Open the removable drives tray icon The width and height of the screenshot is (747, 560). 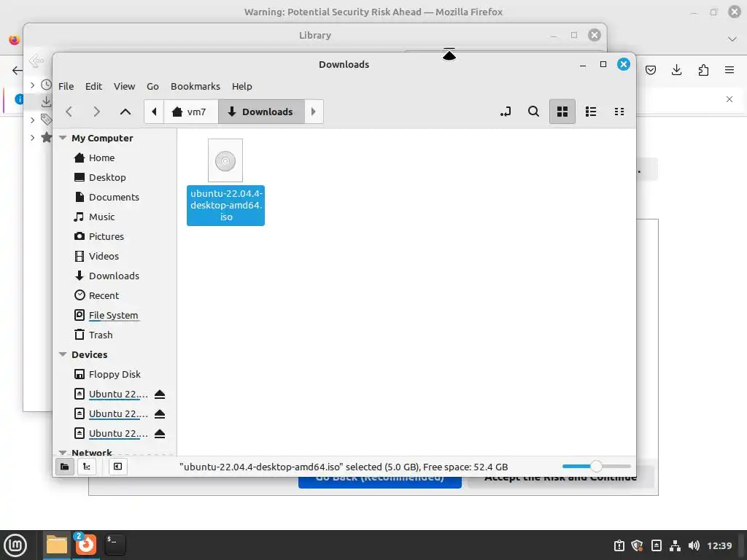(656, 545)
